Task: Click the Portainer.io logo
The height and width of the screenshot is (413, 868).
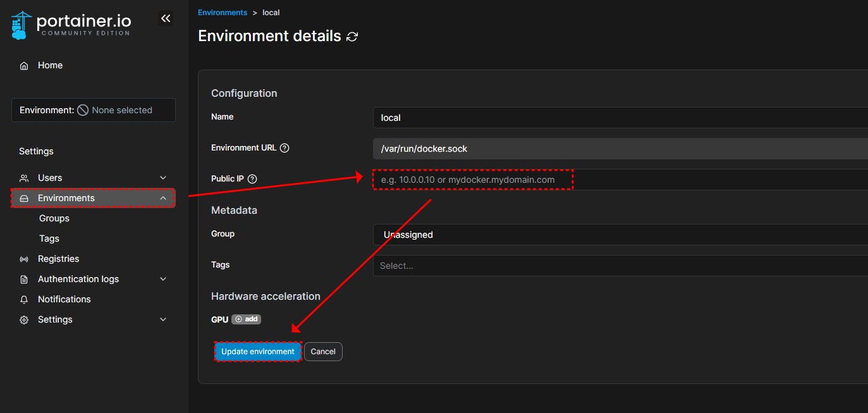Action: (71, 25)
